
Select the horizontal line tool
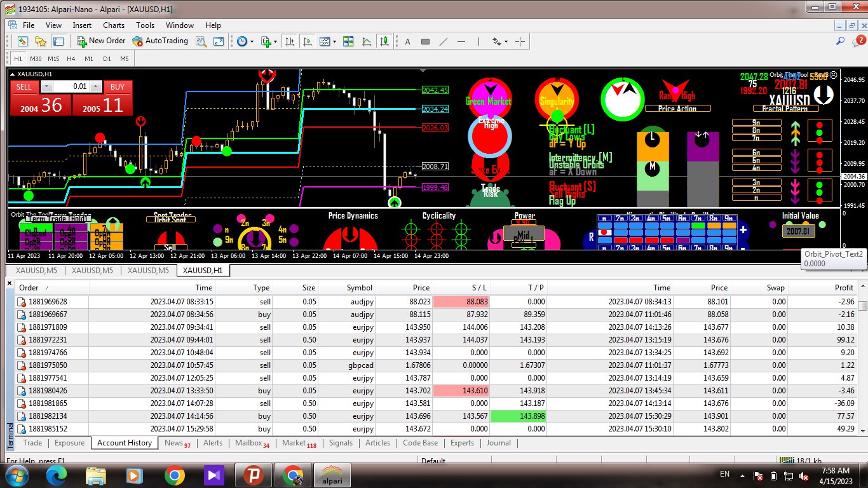461,42
